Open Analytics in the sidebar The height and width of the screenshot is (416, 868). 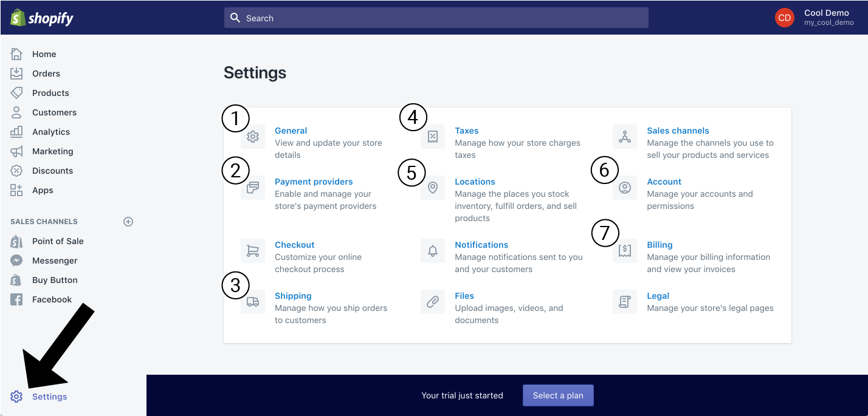(51, 132)
